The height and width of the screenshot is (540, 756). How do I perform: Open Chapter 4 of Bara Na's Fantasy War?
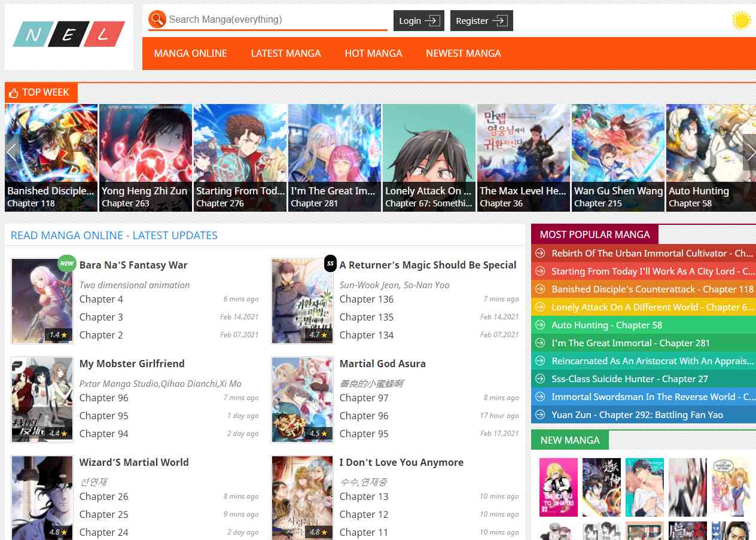click(101, 299)
